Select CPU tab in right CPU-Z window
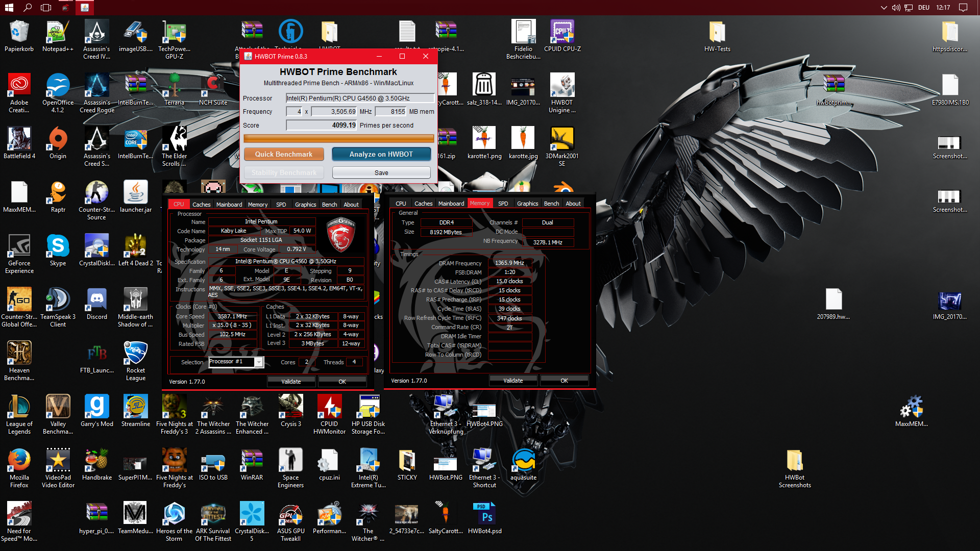Viewport: 980px width, 551px height. [401, 203]
